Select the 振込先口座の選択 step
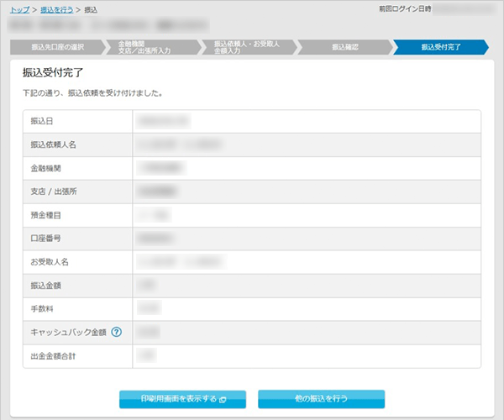Screen dimensions: 504x420 58,47
